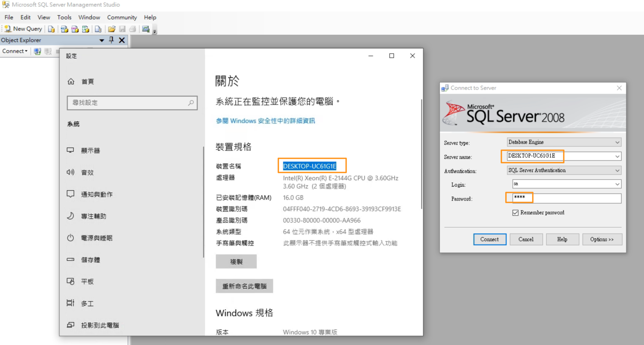Click the Open File toolbar icon
This screenshot has width=644, height=345.
coord(112,29)
